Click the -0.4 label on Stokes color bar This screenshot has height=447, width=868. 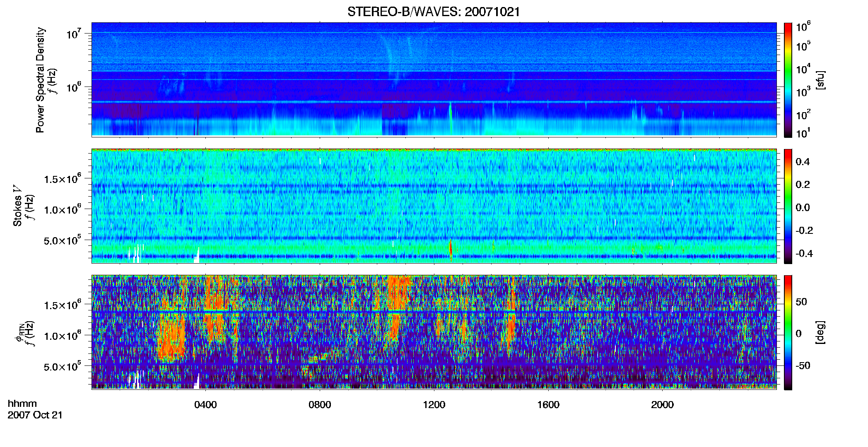[x=804, y=253]
